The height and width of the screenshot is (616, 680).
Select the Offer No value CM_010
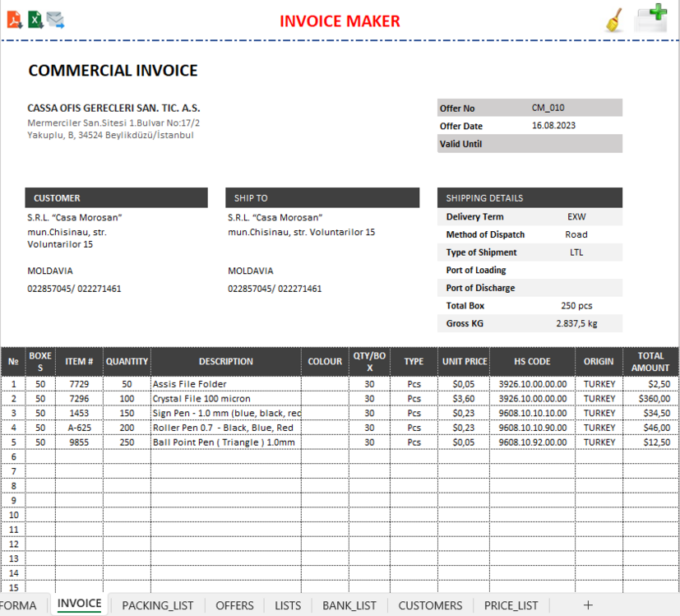[548, 108]
